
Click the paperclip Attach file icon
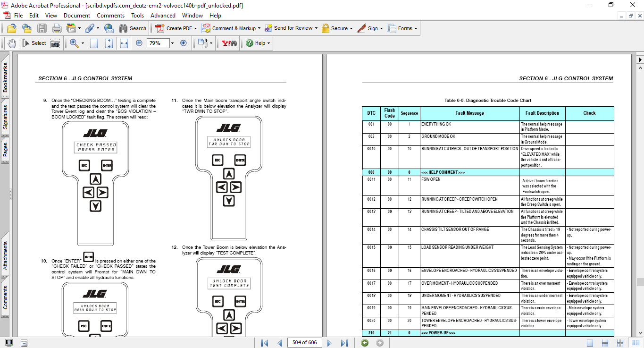point(89,28)
